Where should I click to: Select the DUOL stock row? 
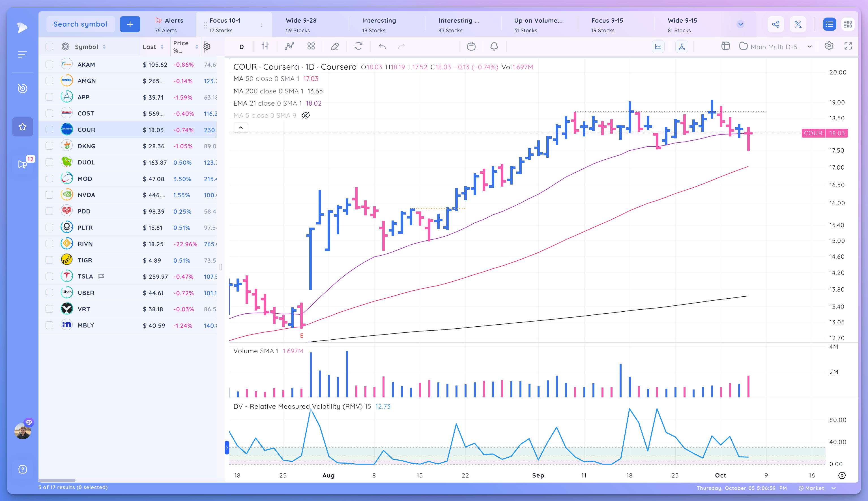point(128,162)
